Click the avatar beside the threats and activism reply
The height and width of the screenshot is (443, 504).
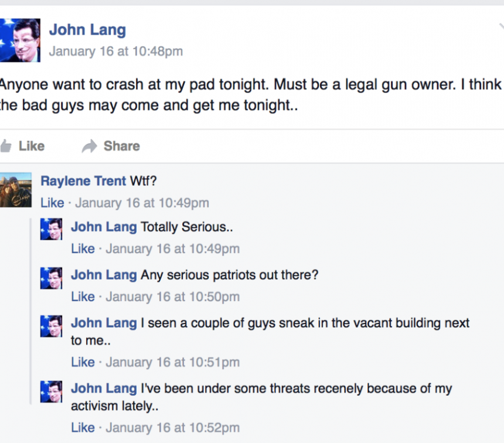coord(51,391)
